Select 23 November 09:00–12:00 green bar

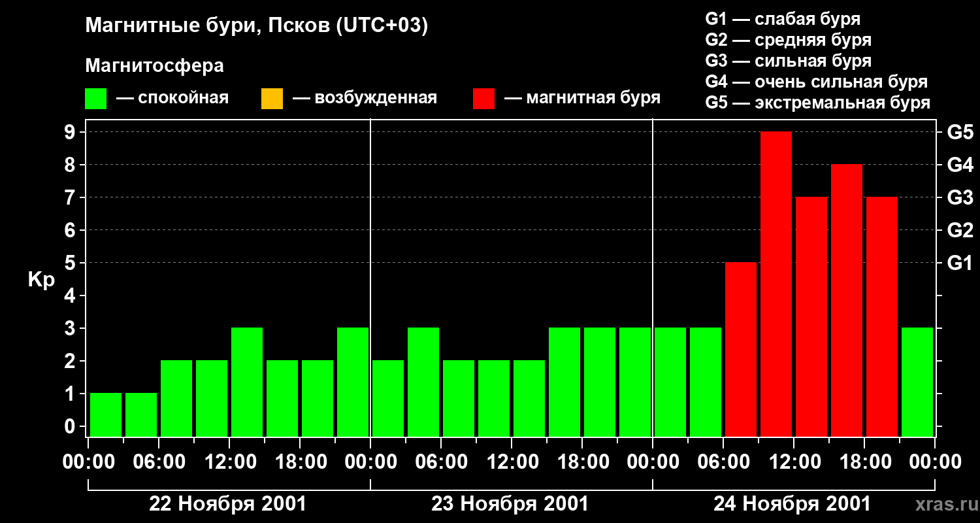pos(494,398)
